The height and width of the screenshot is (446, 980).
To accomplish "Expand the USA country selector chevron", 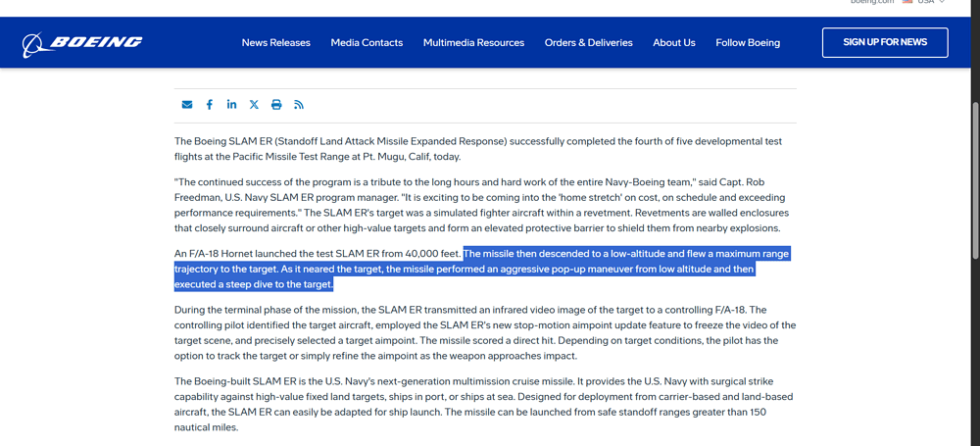I will 942,2.
